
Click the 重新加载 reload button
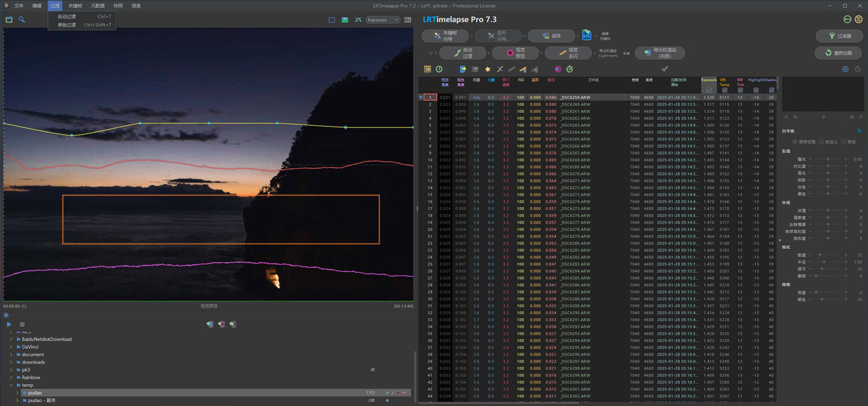pyautogui.click(x=838, y=53)
